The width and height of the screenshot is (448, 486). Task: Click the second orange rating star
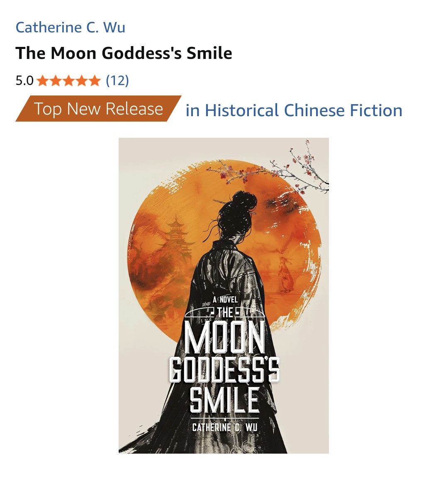[x=56, y=81]
